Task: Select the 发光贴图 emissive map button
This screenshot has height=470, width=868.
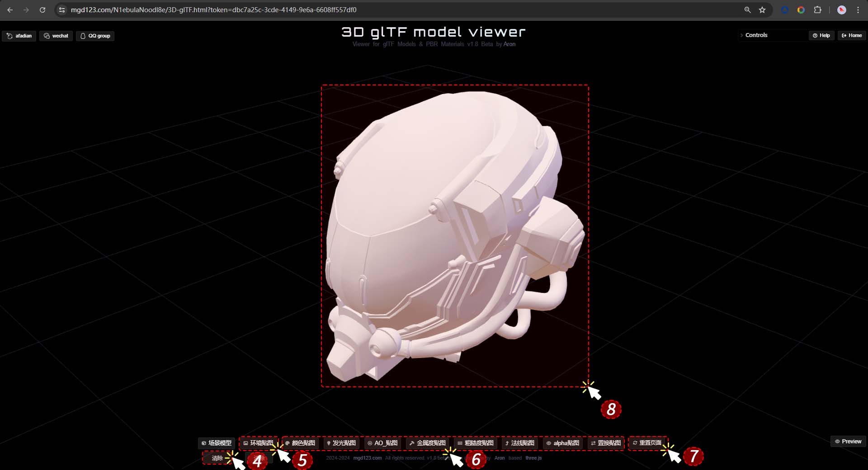Action: coord(341,443)
